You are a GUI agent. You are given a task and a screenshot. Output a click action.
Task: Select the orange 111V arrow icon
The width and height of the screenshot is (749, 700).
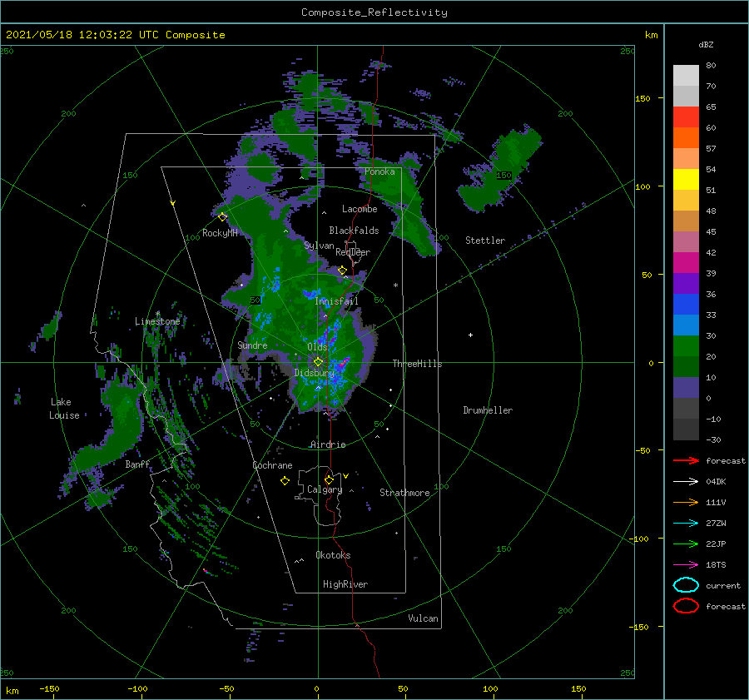[x=686, y=502]
